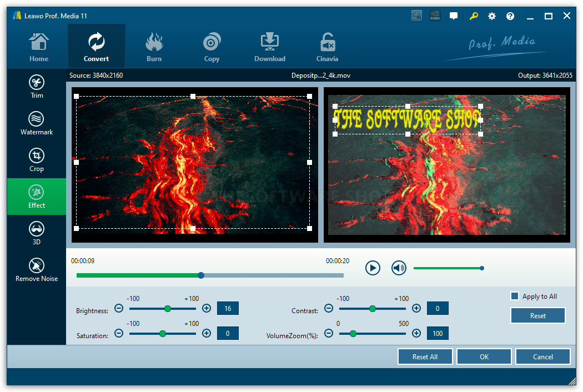Click the Saturation value field
This screenshot has width=583, height=392.
(228, 333)
